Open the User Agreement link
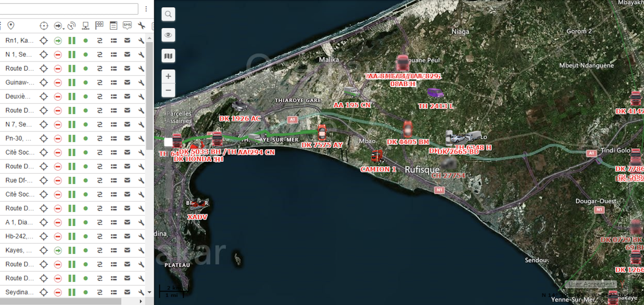The width and height of the screenshot is (644, 305). point(591,284)
